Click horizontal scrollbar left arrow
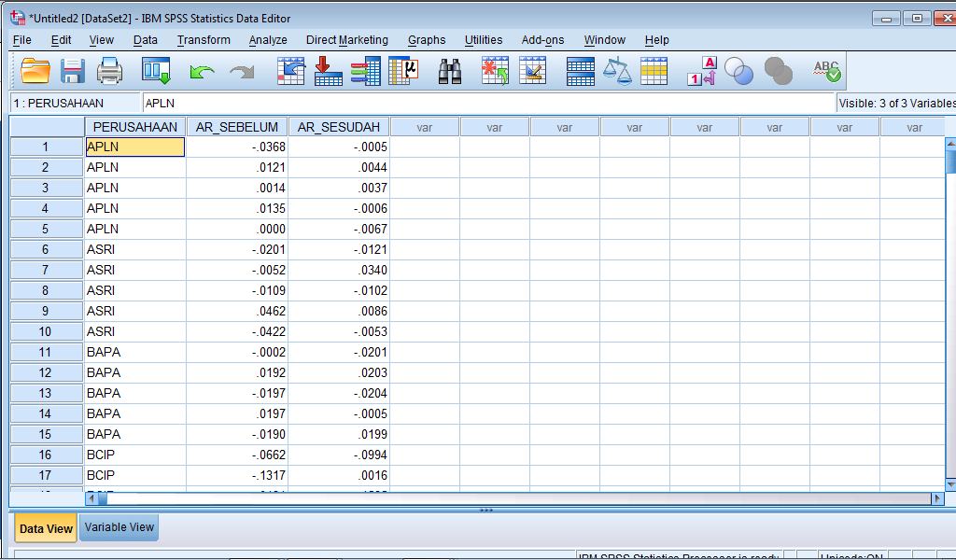The image size is (956, 560). (x=91, y=498)
